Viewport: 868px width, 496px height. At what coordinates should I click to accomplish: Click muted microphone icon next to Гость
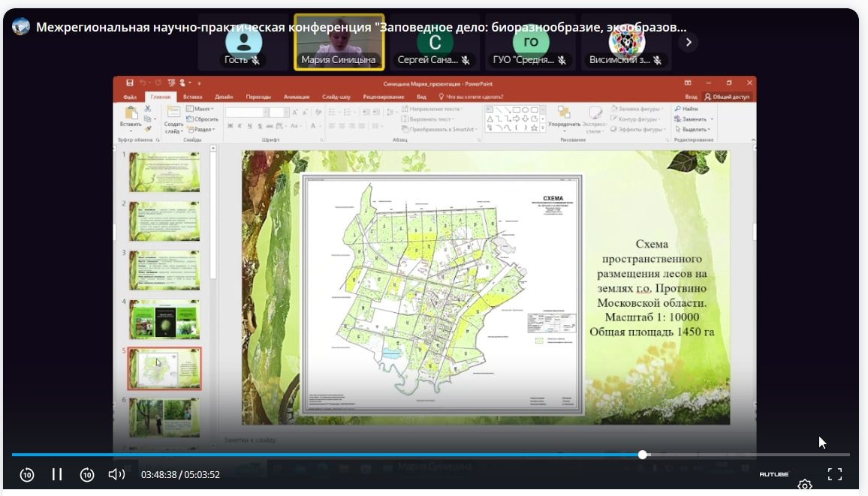pos(255,60)
